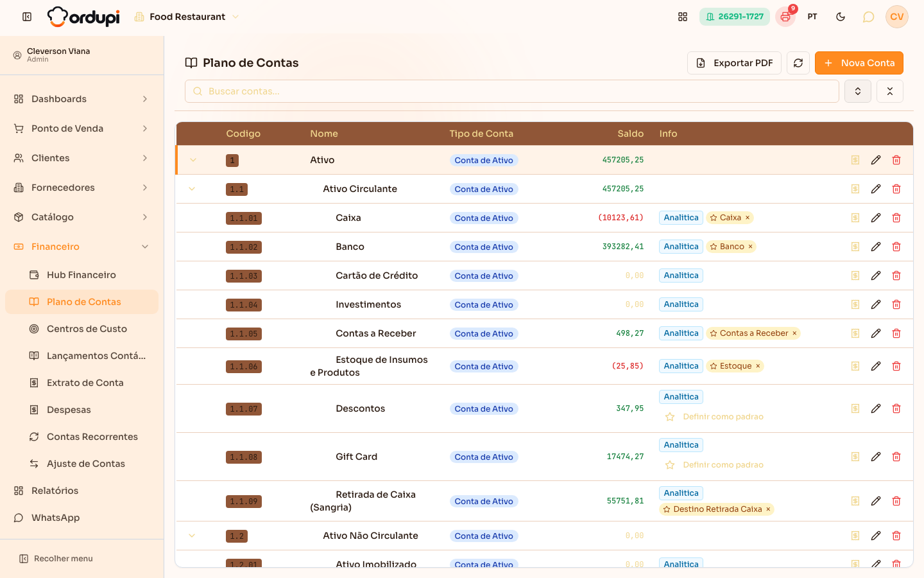Edit the Contas a Receber account

pos(876,333)
